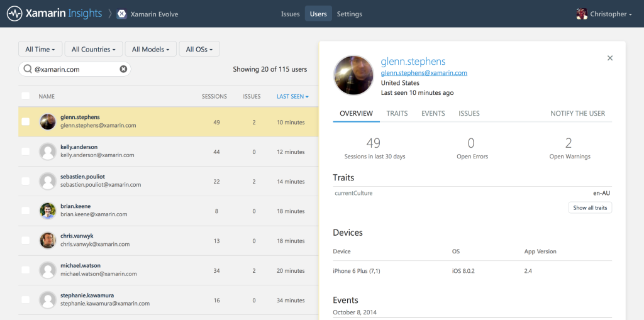Check the brian.keene row checkbox
Image resolution: width=644 pixels, height=320 pixels.
[x=25, y=211]
